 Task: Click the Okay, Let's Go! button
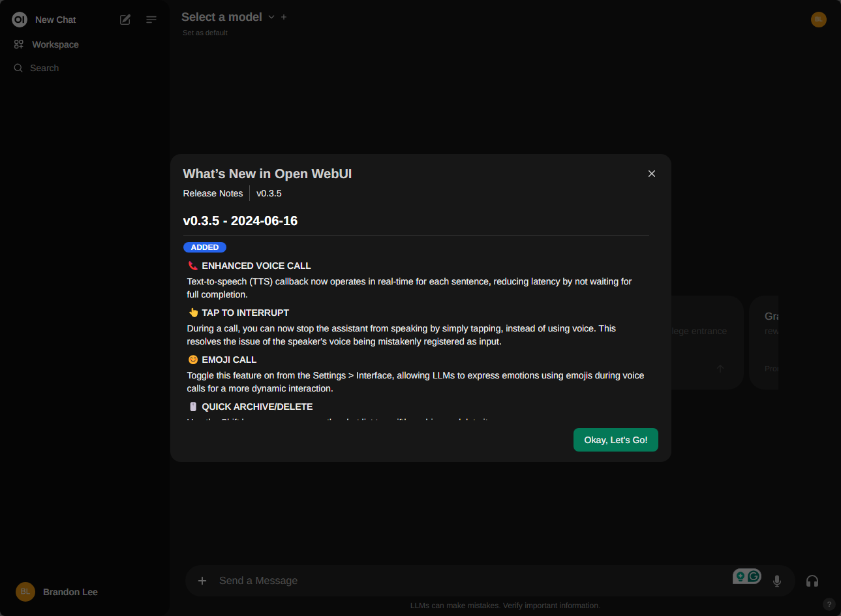(616, 440)
